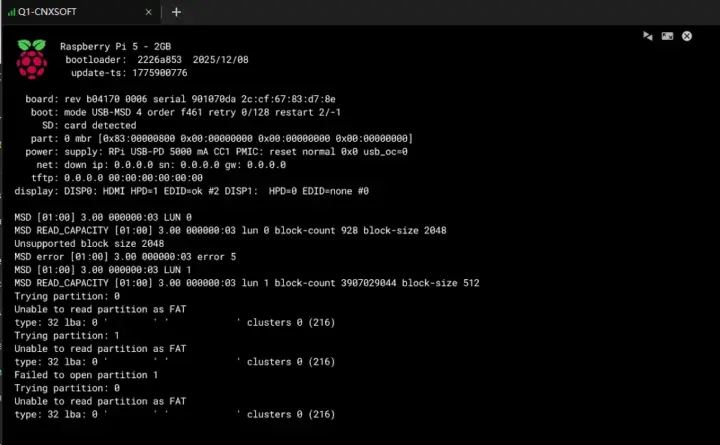Click the READ_CAPACITY line with block-count 928
The width and height of the screenshot is (720, 445).
[230, 231]
